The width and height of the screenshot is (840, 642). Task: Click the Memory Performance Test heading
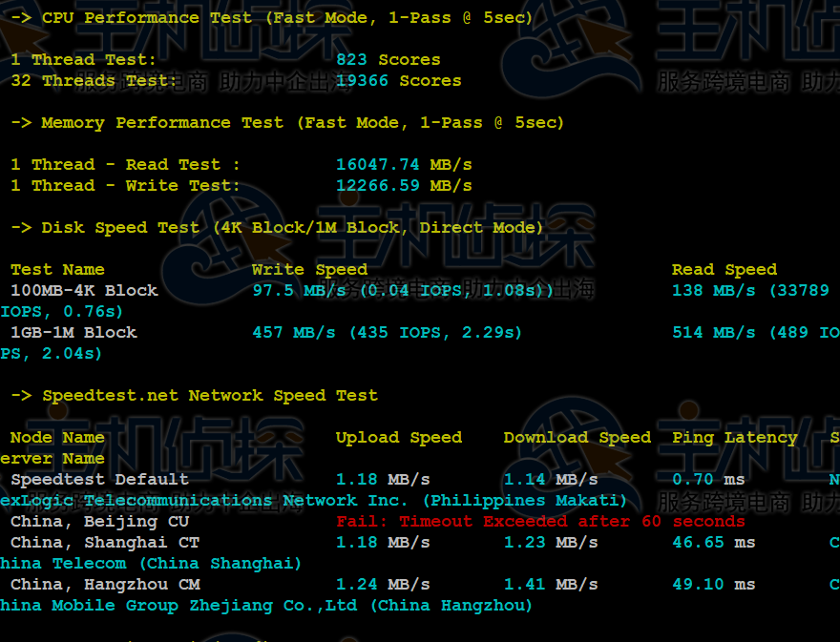pos(287,123)
